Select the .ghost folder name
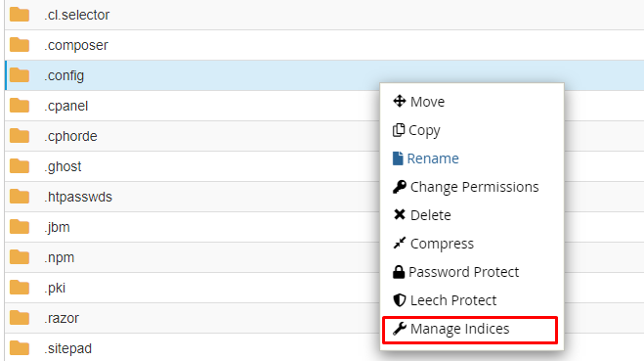The height and width of the screenshot is (361, 644). pyautogui.click(x=63, y=166)
